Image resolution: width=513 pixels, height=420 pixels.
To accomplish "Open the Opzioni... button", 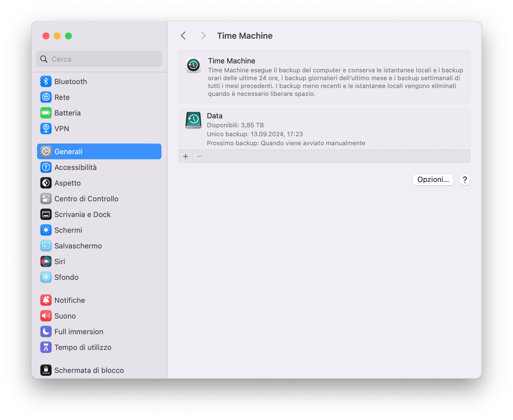I will (433, 179).
